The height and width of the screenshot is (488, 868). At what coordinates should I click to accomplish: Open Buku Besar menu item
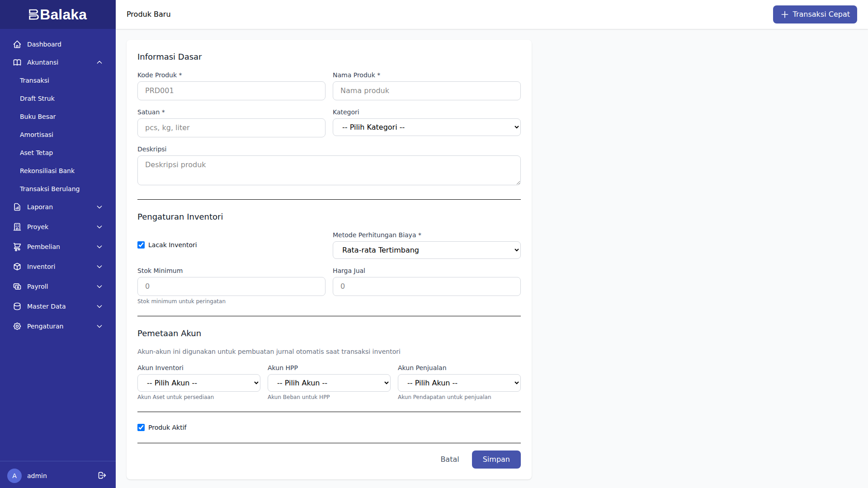point(38,117)
